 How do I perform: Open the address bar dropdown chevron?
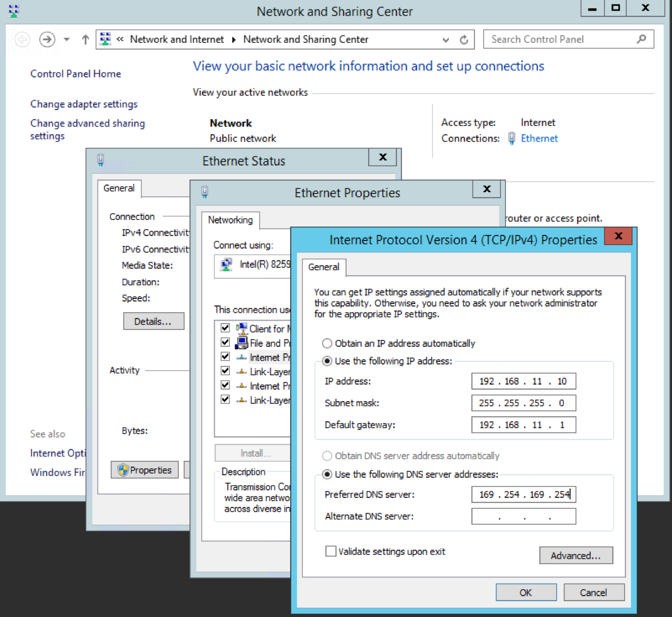click(x=445, y=39)
